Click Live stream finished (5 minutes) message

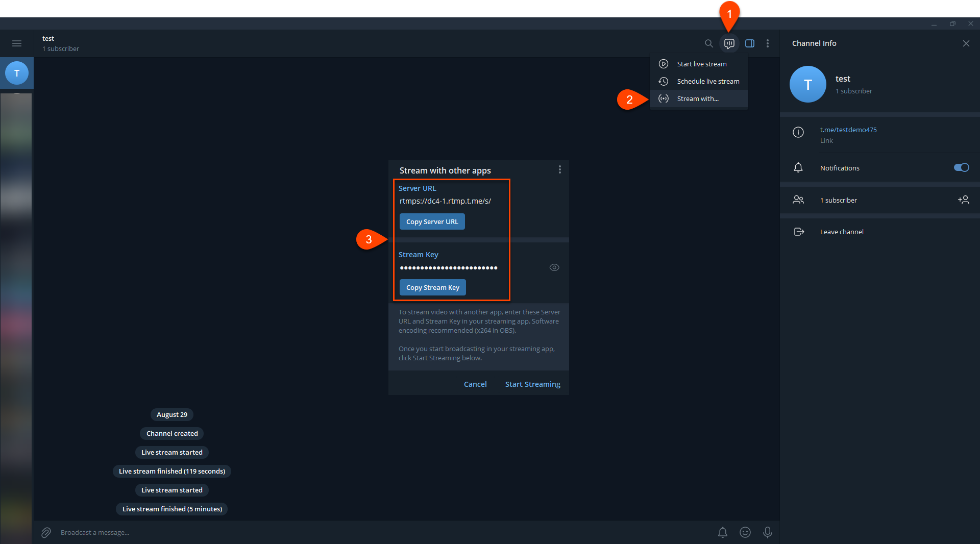click(x=172, y=509)
